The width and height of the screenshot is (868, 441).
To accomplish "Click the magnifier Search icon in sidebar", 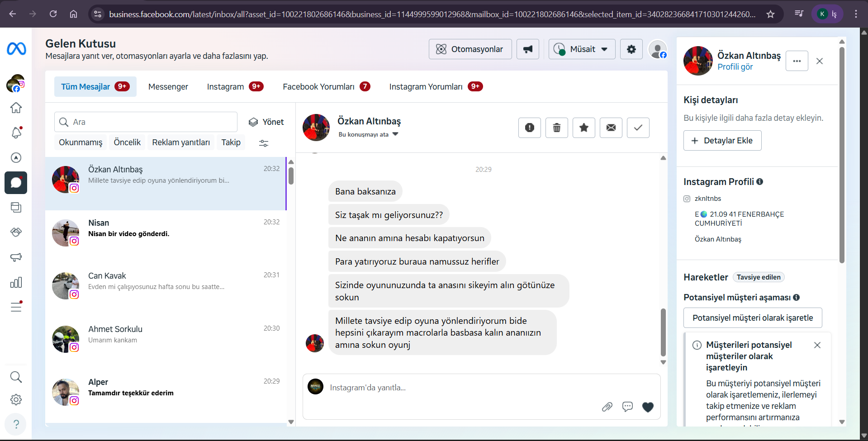I will [x=16, y=377].
